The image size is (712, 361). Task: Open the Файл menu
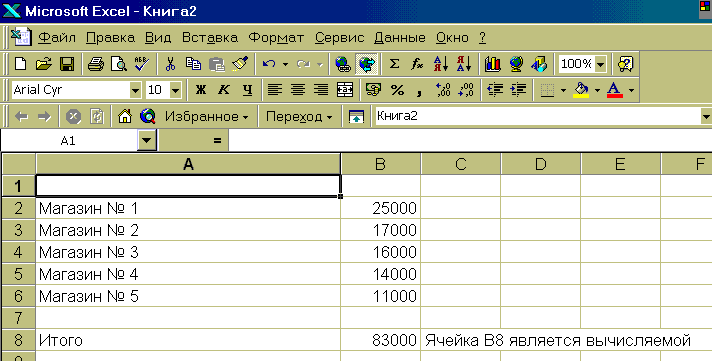coord(56,37)
